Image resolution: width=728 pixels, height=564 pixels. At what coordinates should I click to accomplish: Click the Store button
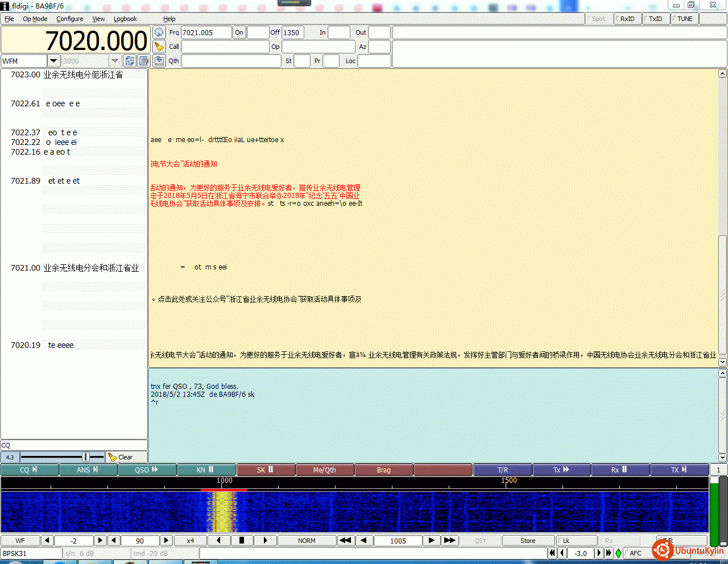527,541
